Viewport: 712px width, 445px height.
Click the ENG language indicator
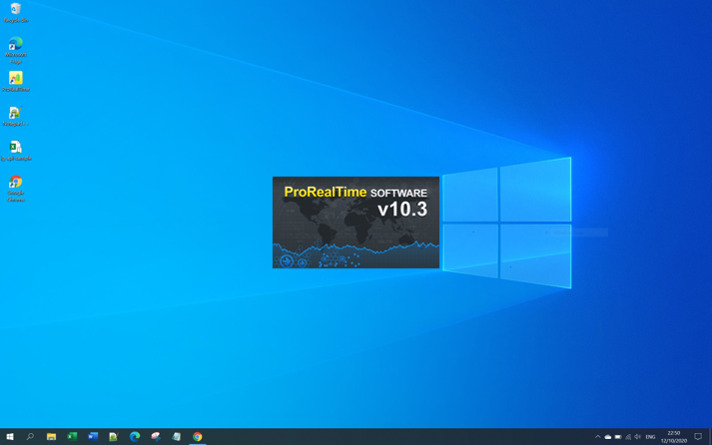(x=650, y=437)
